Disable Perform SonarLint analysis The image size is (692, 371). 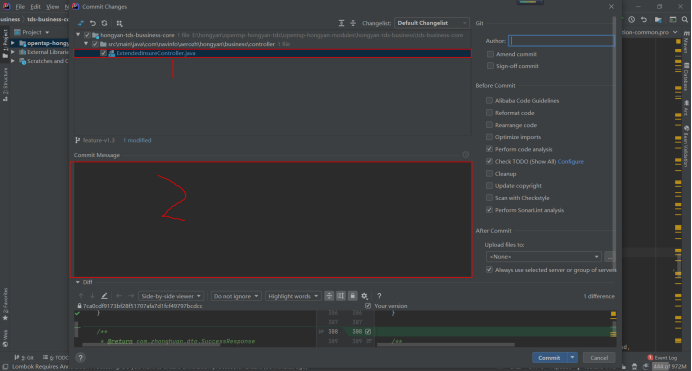coord(489,210)
